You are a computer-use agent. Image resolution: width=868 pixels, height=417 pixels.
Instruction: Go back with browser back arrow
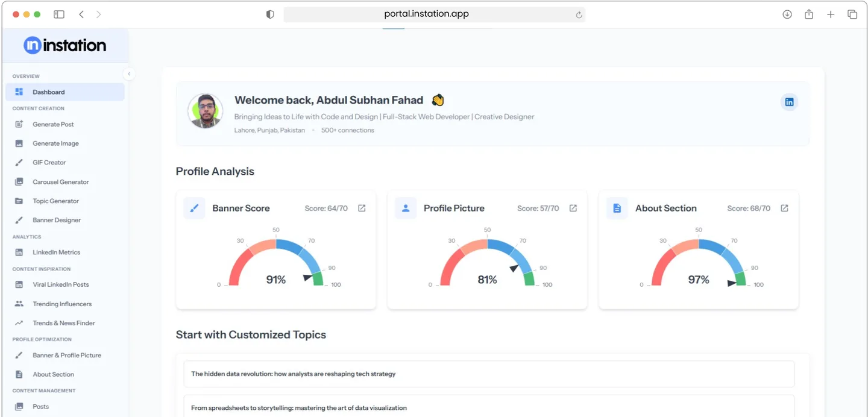[x=81, y=14]
